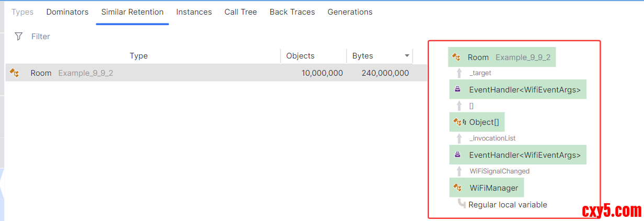Open the Dominators tab

coord(67,11)
